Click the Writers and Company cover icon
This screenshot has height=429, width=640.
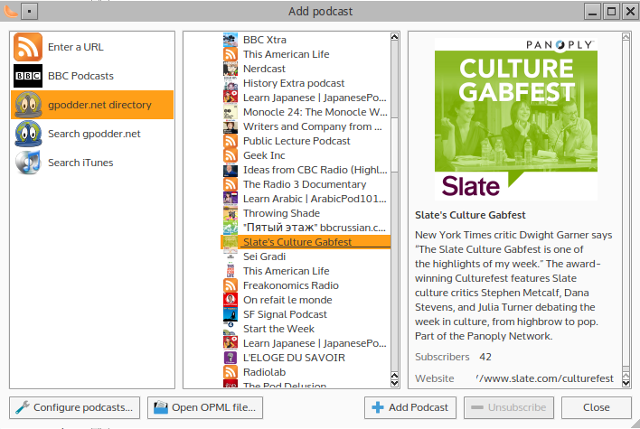[230, 127]
